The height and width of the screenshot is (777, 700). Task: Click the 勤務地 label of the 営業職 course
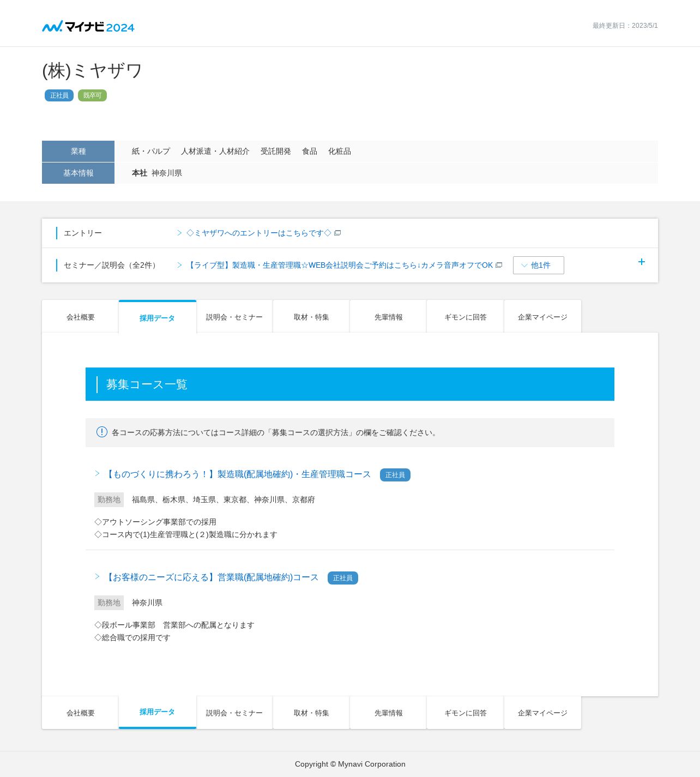pyautogui.click(x=109, y=603)
